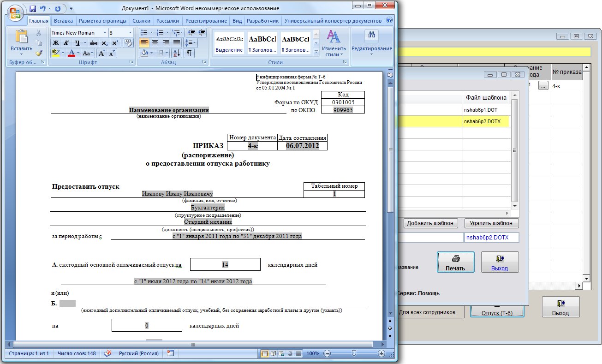
Task: Click the Format Painter brush icon
Action: coord(39,53)
